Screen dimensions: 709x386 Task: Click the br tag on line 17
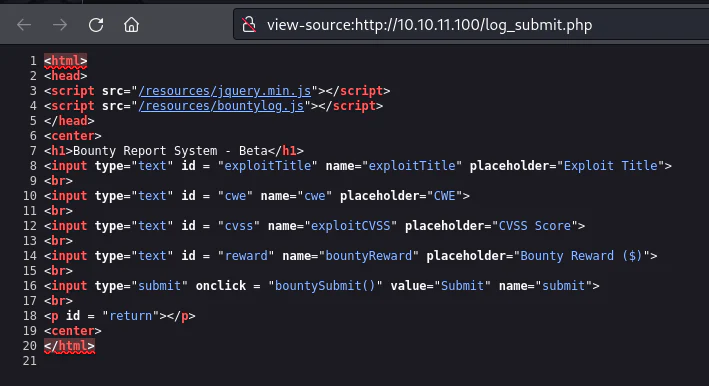click(x=58, y=301)
